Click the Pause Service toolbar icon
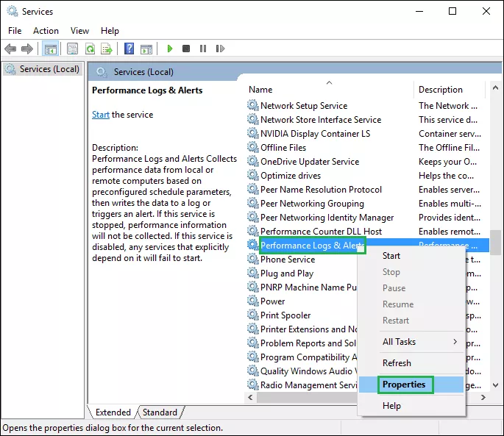 [203, 49]
